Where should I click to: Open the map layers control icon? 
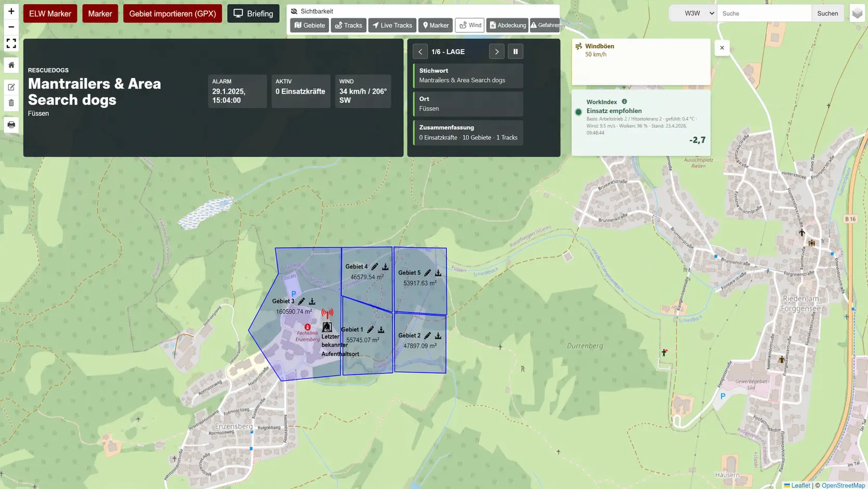tap(857, 14)
